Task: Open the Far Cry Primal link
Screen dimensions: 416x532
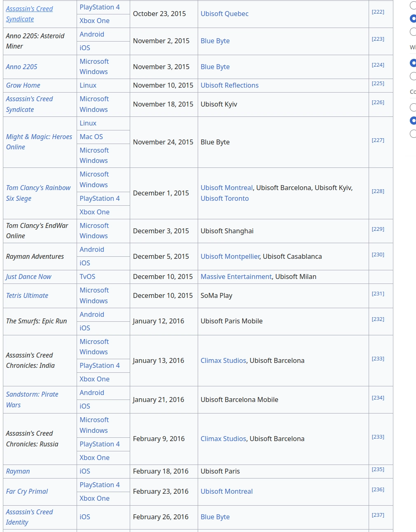Action: point(27,491)
